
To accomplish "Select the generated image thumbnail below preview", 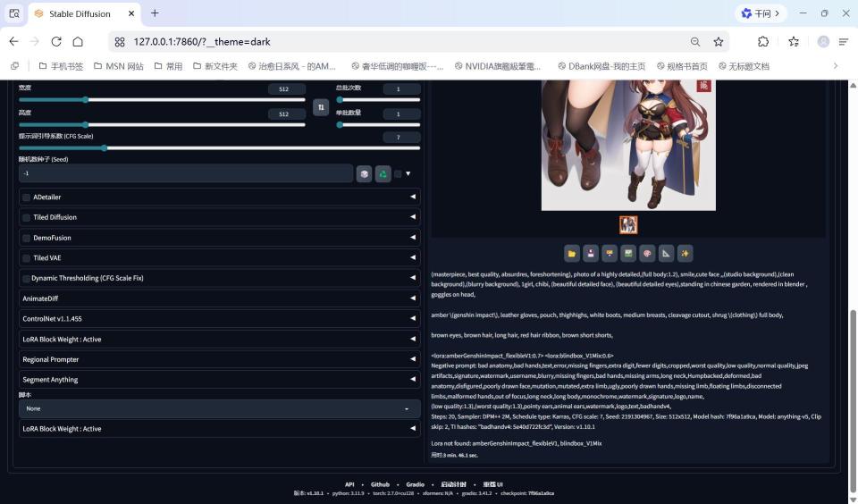I will pyautogui.click(x=628, y=225).
